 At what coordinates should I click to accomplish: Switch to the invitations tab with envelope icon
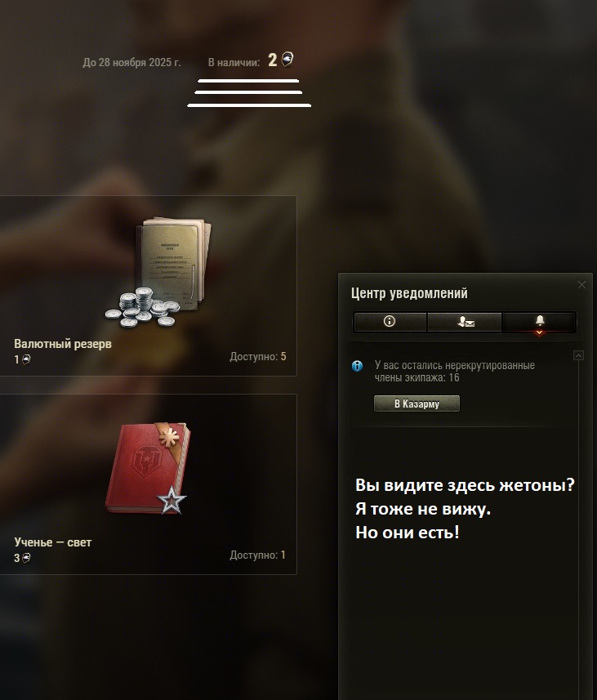pyautogui.click(x=465, y=322)
